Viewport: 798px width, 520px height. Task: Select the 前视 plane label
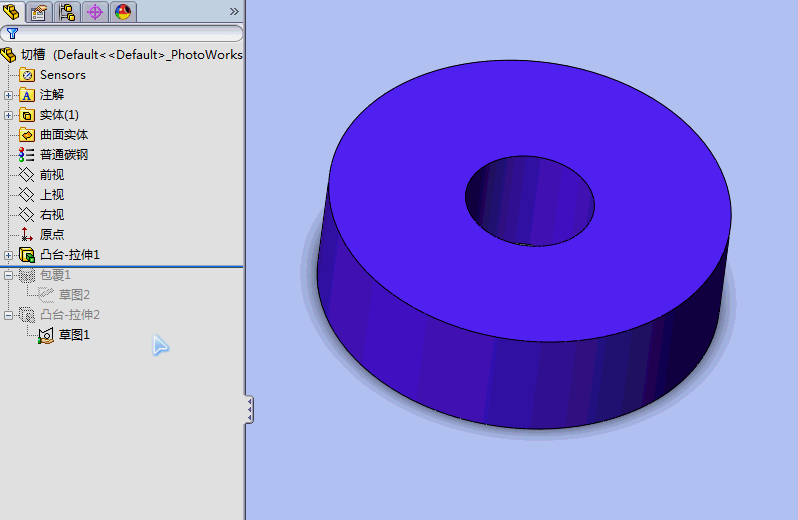point(52,175)
